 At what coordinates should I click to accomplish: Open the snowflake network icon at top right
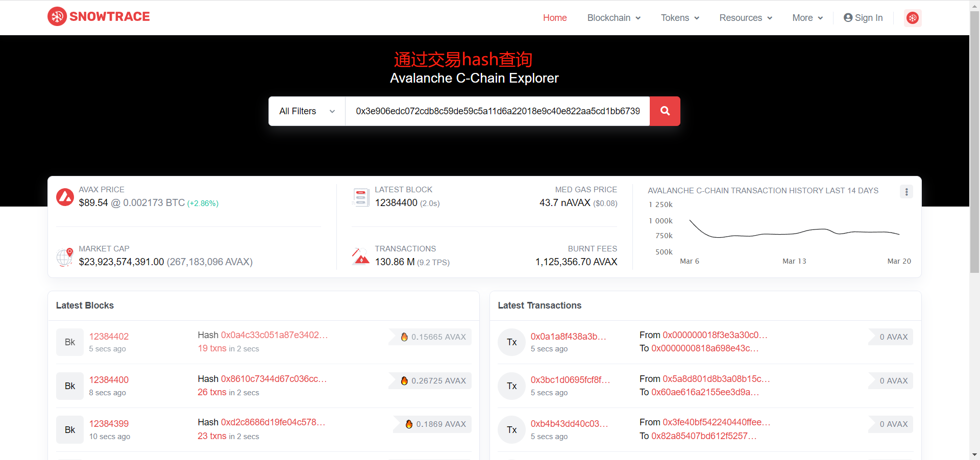[x=912, y=18]
